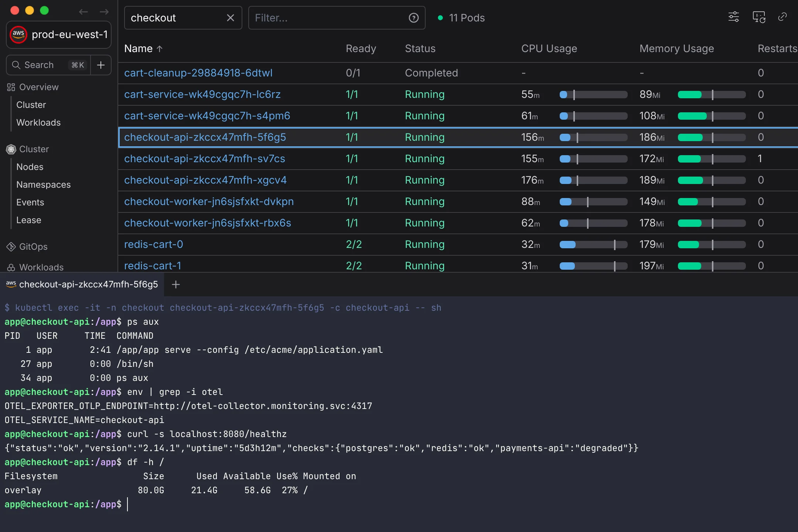This screenshot has height=532, width=798.
Task: Go to Nodes in the sidebar
Action: [30, 167]
